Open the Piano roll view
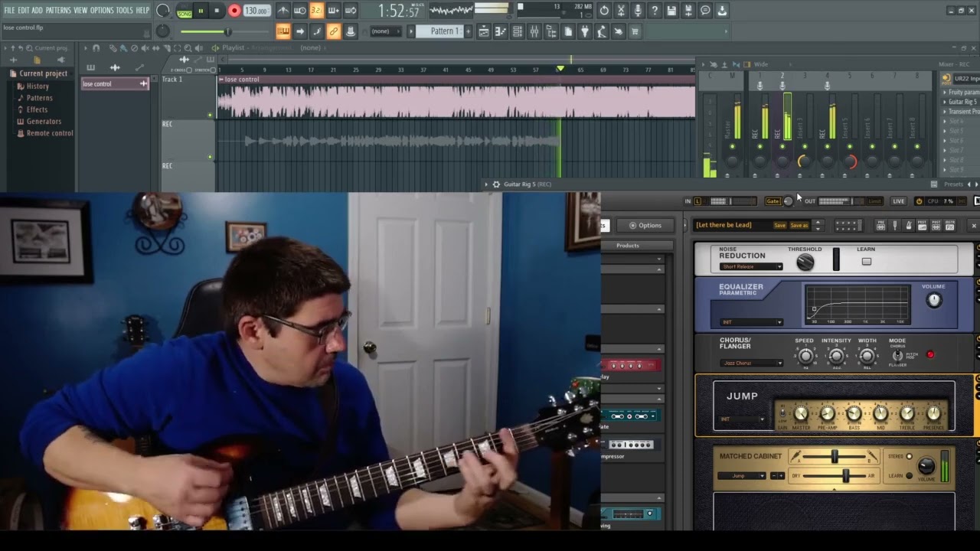 coord(501,31)
